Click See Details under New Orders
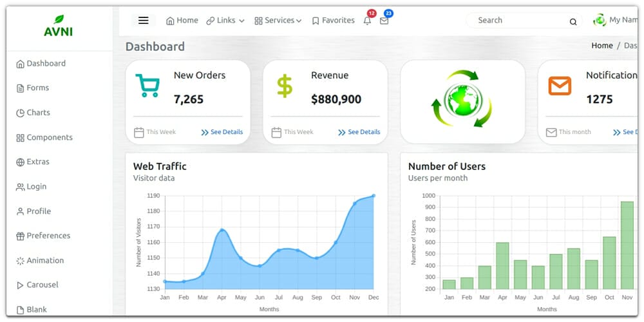Screen dimensions: 644x322 coord(222,132)
